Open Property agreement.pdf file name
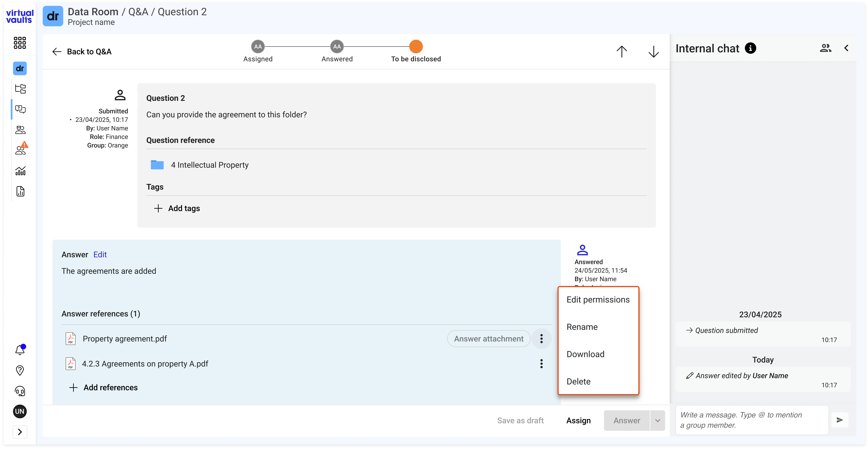The height and width of the screenshot is (449, 868). click(x=125, y=339)
